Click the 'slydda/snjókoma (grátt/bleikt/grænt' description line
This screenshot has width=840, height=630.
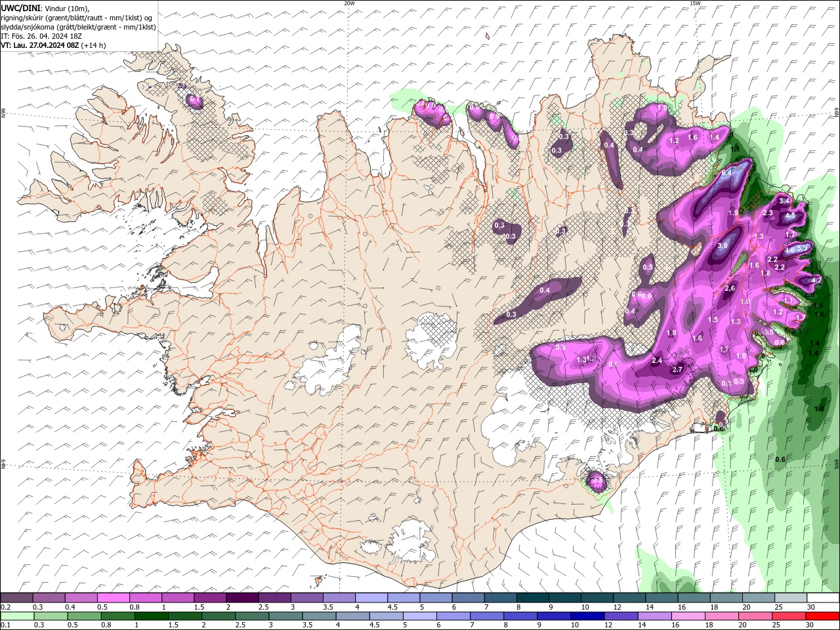(78, 27)
